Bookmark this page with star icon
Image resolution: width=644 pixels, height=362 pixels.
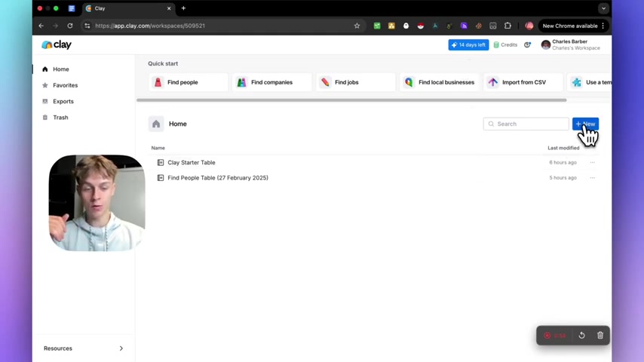pyautogui.click(x=357, y=26)
